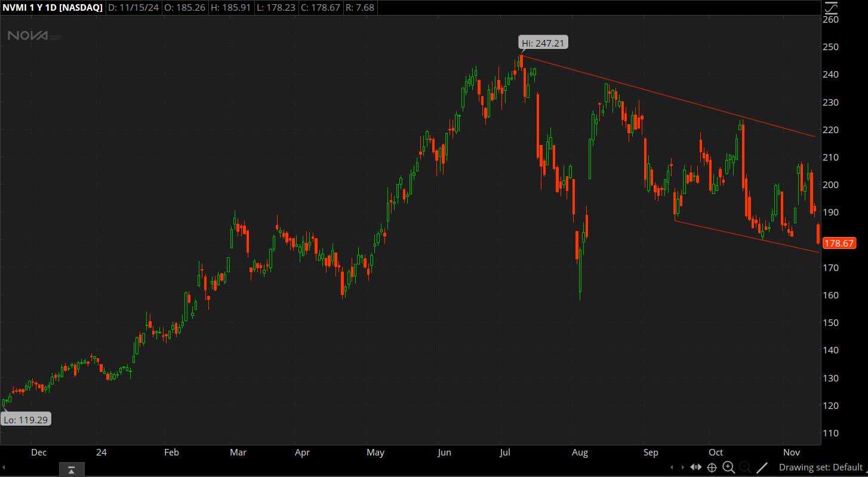Expand the D: 11/15/24 date field
Viewport: 868px width, 477px height.
(x=134, y=8)
